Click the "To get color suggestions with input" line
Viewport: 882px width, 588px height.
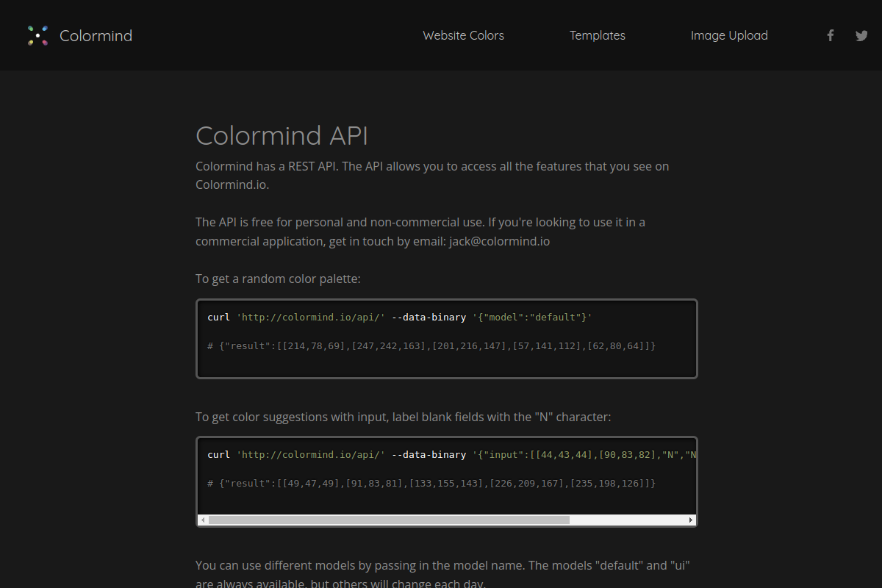coord(403,417)
